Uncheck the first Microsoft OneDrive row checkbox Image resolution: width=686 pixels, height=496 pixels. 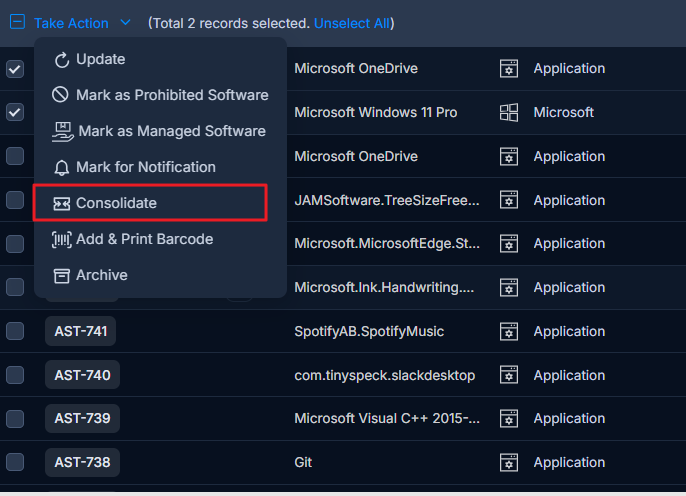point(15,69)
